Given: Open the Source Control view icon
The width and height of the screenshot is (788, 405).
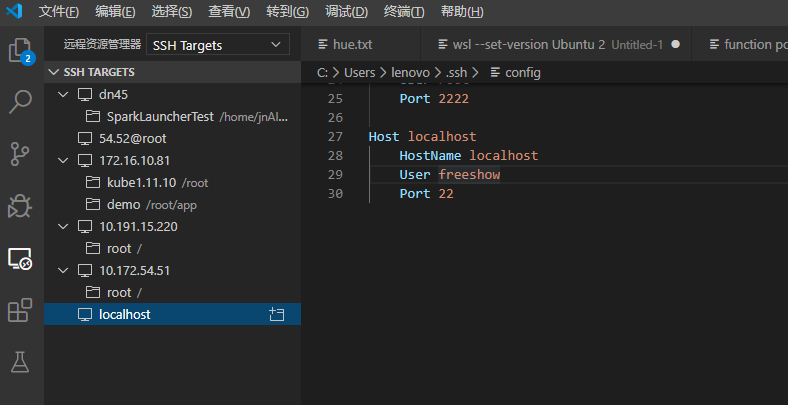Looking at the screenshot, I should pyautogui.click(x=20, y=153).
